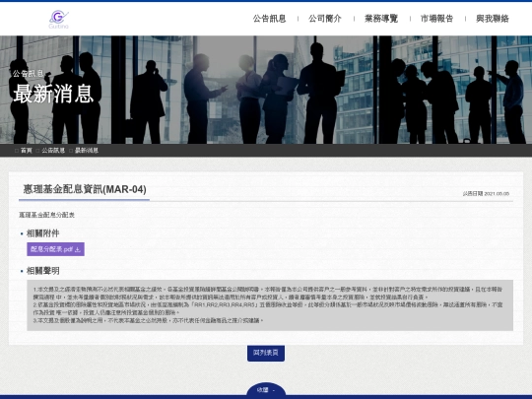532x399 pixels.
Task: Click the 相關附件 section heading
Action: pyautogui.click(x=42, y=233)
